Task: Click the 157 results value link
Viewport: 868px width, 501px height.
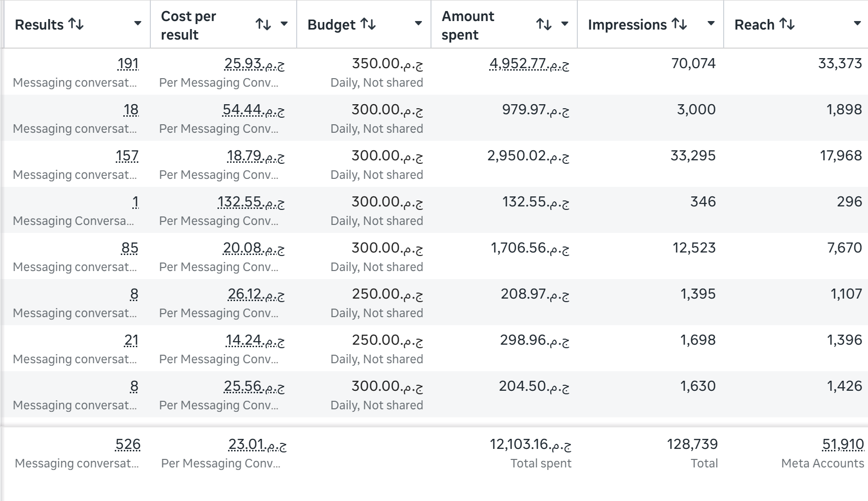Action: click(x=127, y=156)
